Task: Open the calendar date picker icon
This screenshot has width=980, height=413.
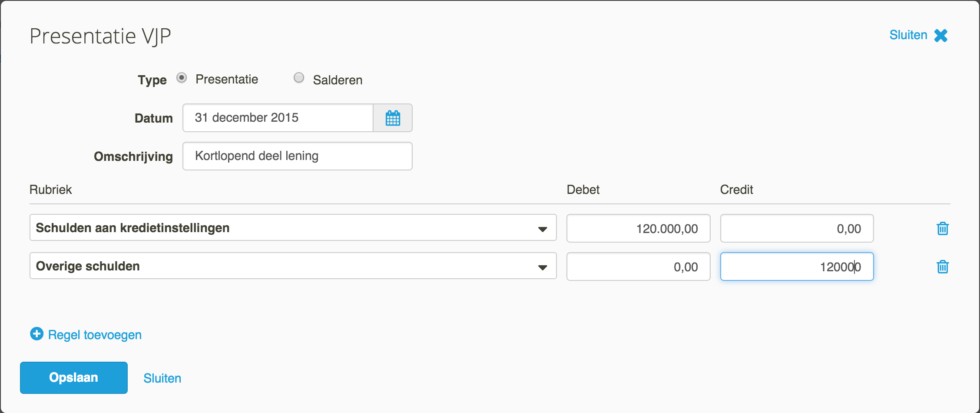Action: tap(393, 118)
